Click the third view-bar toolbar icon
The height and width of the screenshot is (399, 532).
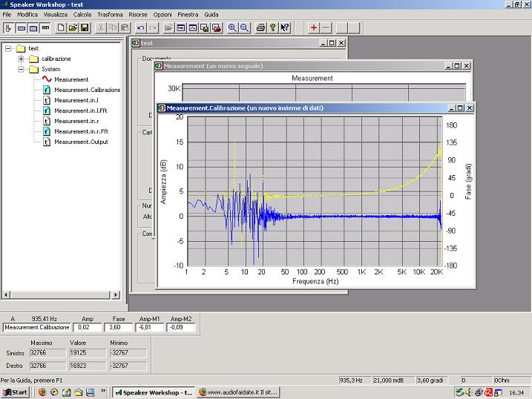point(33,27)
